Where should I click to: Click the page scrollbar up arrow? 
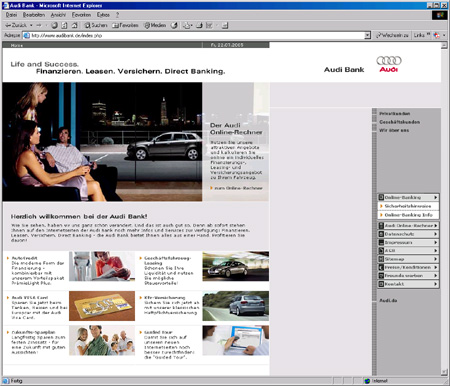[x=444, y=45]
